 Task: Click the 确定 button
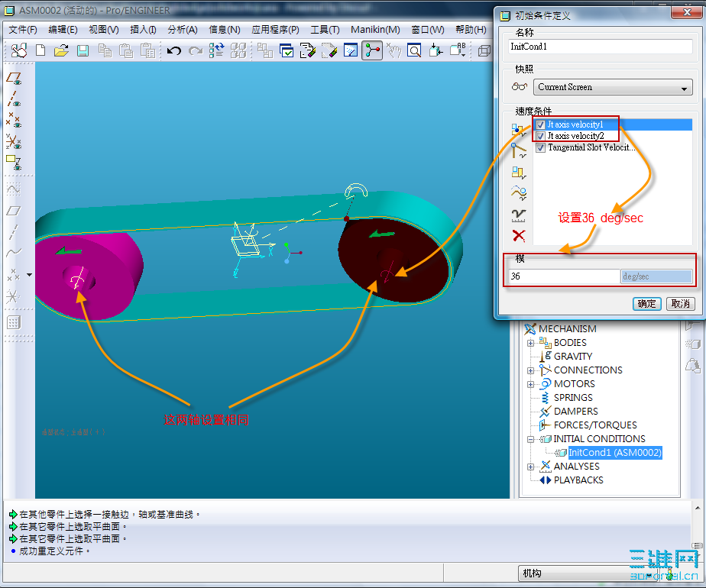[x=646, y=304]
